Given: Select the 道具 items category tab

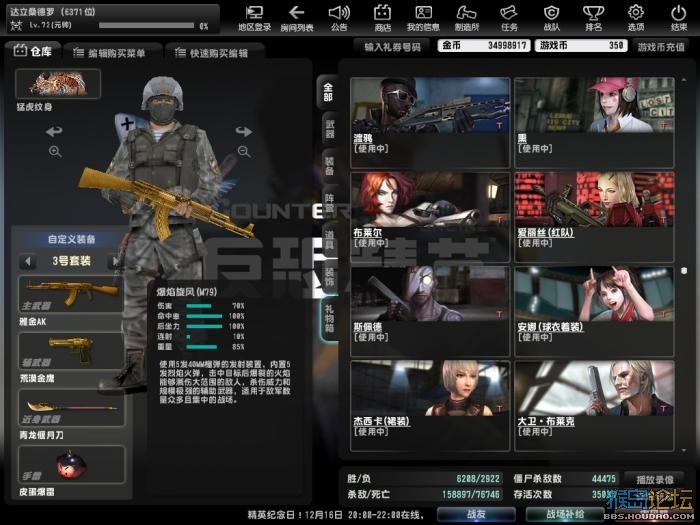Looking at the screenshot, I should 329,240.
